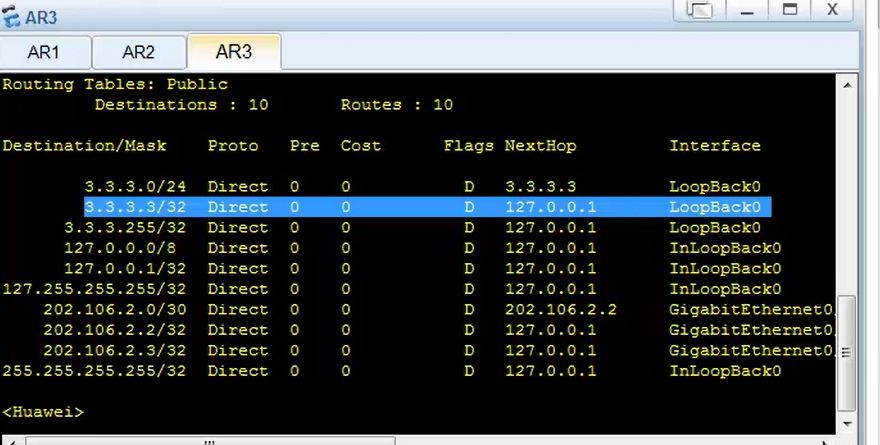Click the Pre column header

pos(305,145)
